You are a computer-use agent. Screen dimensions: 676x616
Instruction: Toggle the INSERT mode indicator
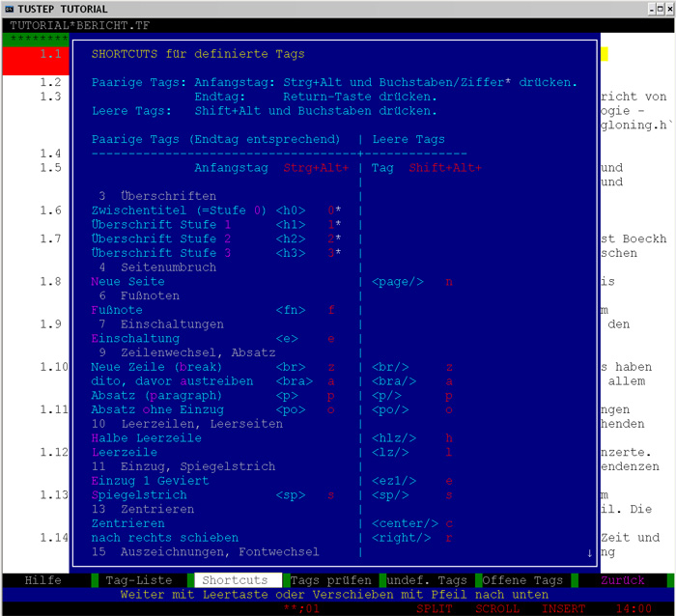pyautogui.click(x=563, y=609)
